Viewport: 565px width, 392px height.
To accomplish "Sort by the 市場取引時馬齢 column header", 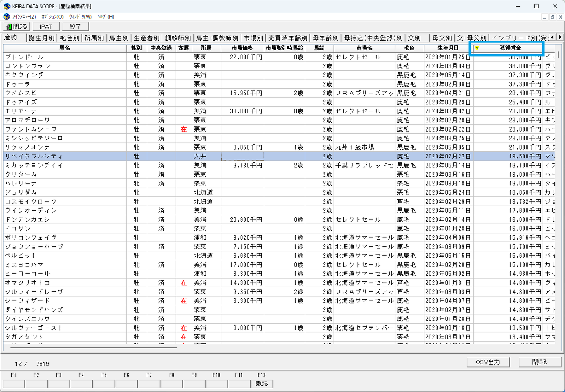I will (x=285, y=48).
